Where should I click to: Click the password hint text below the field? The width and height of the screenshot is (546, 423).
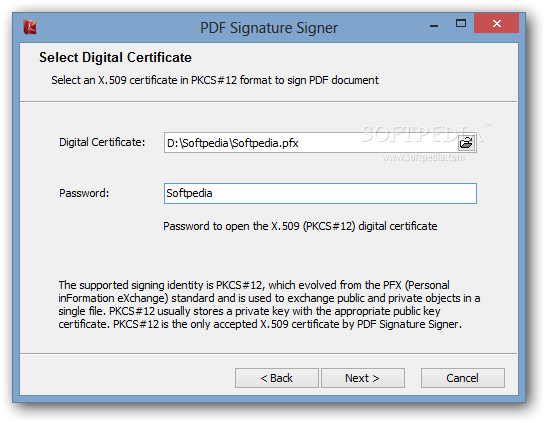click(300, 226)
